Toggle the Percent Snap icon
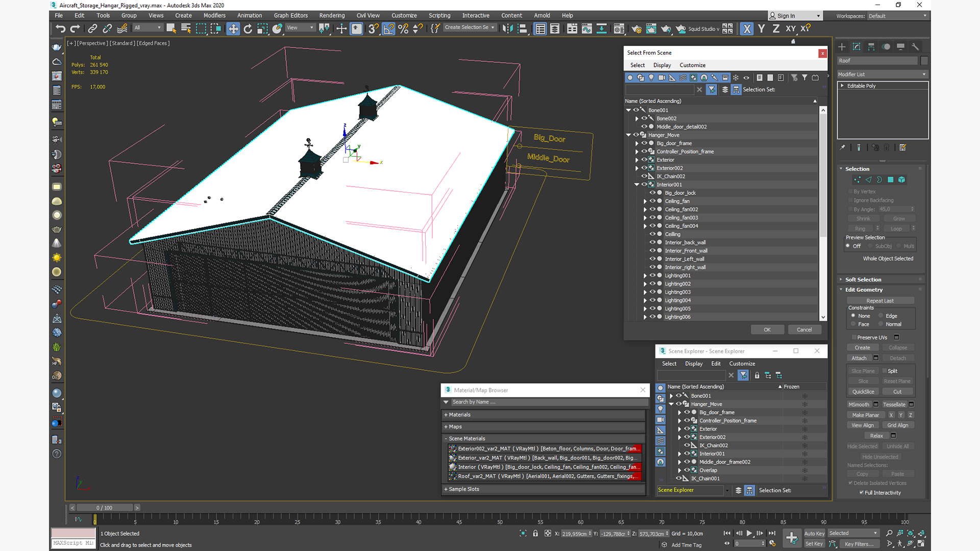Image resolution: width=980 pixels, height=551 pixels. pyautogui.click(x=403, y=29)
